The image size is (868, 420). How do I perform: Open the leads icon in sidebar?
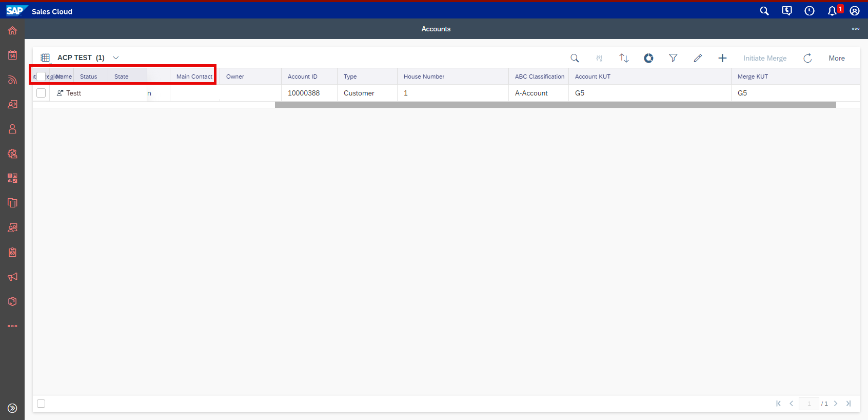click(12, 104)
